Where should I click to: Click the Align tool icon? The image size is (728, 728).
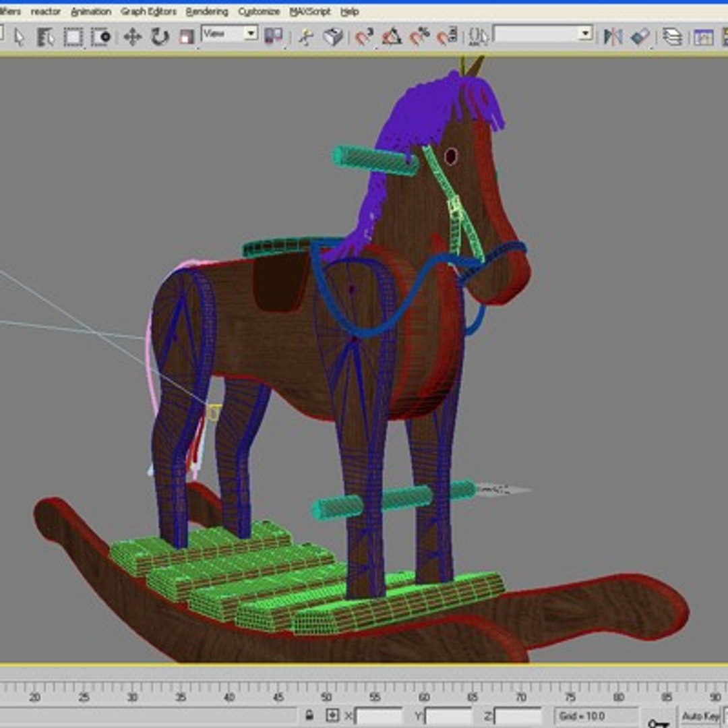[x=640, y=36]
